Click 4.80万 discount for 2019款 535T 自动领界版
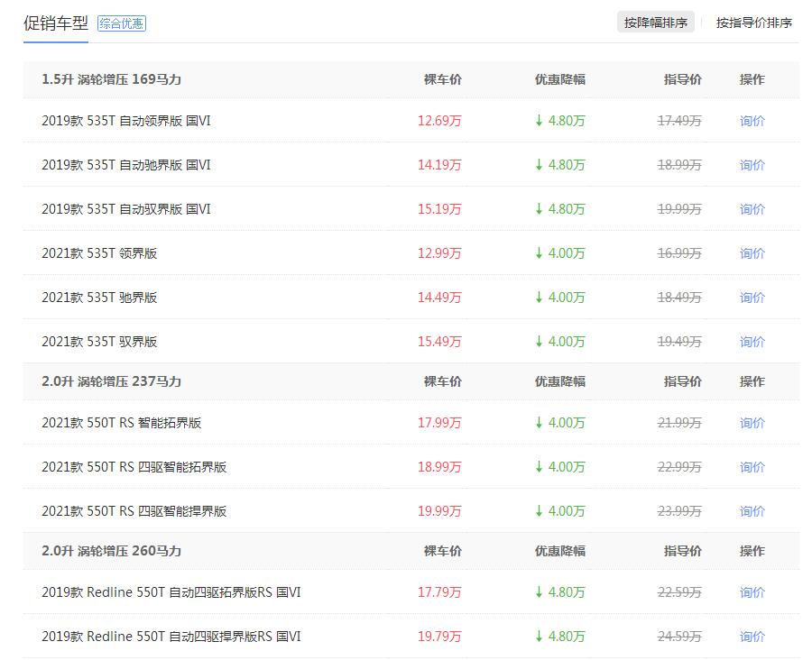This screenshot has height=660, width=812. pos(560,121)
